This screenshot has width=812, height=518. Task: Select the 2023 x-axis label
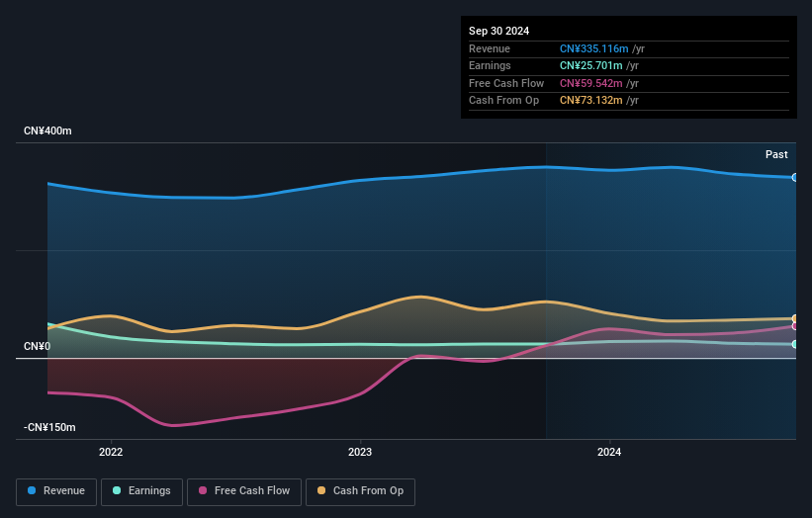(360, 452)
